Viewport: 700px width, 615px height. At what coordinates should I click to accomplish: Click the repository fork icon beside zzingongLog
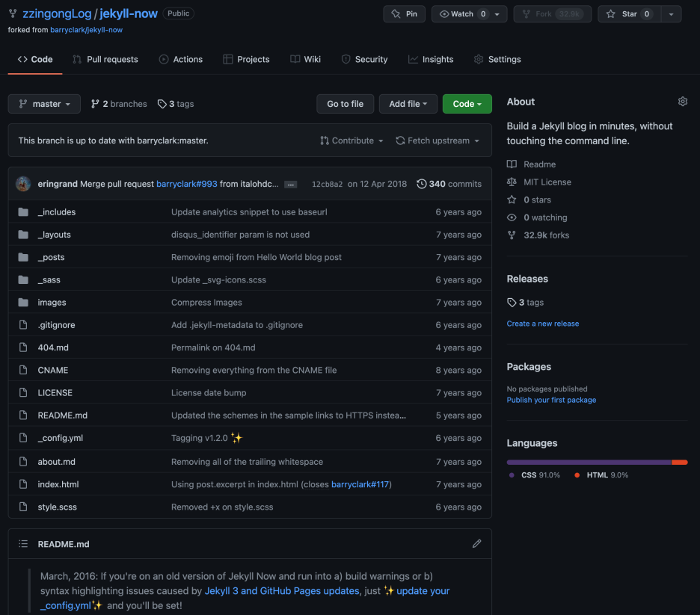[x=13, y=13]
